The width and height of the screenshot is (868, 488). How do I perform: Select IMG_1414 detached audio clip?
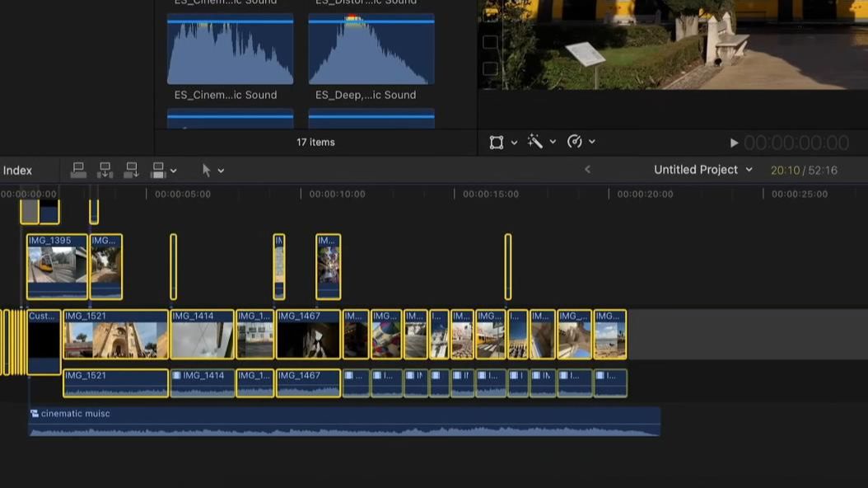point(202,383)
